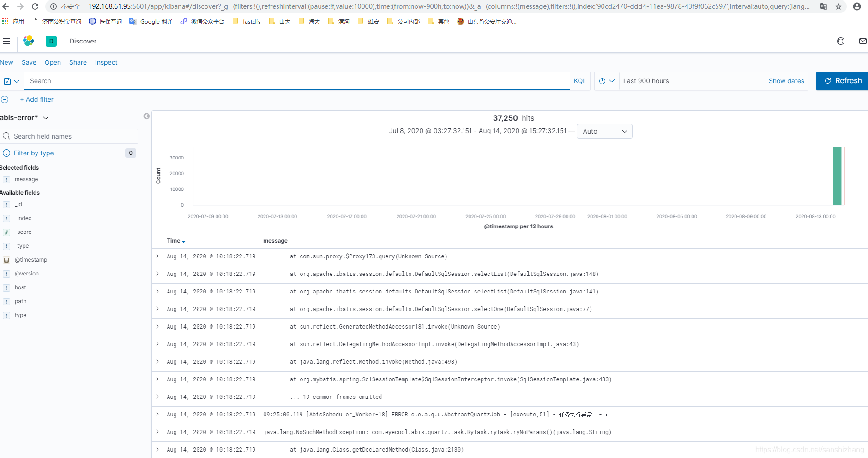Reload the browser page
868x458 pixels.
[x=35, y=6]
